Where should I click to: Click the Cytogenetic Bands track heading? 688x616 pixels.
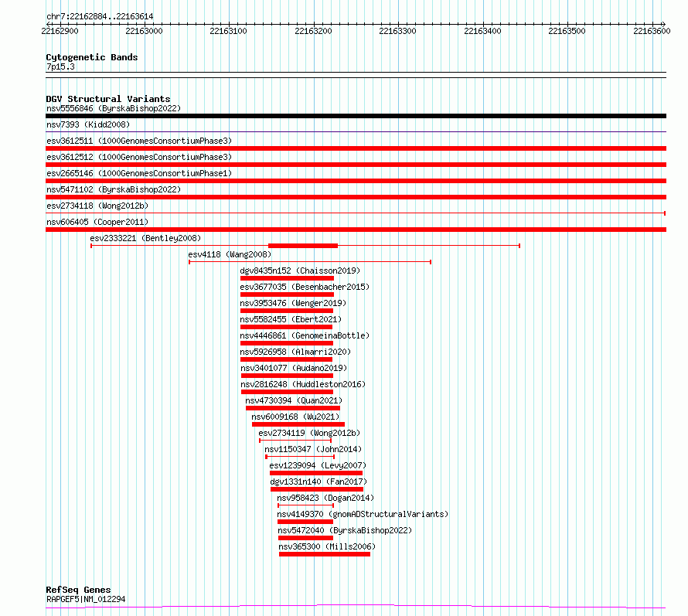[x=92, y=57]
